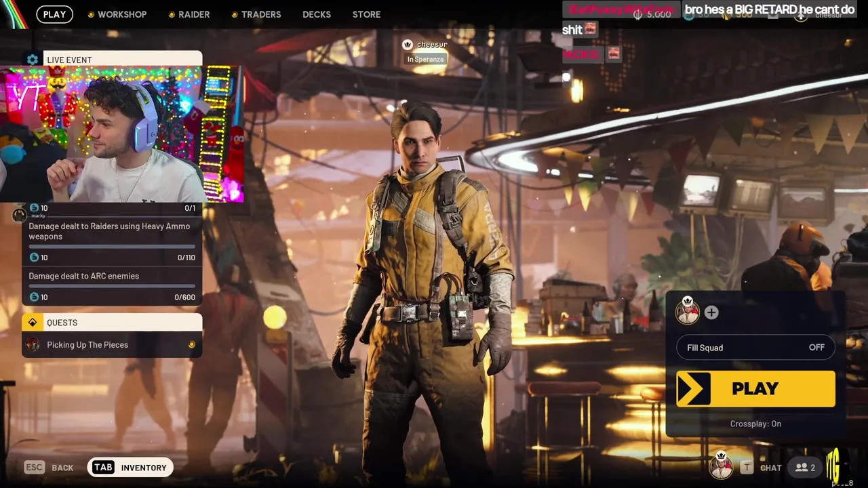Click Picking Up The Pieces quest-giver portrait
The height and width of the screenshot is (488, 868).
[x=33, y=345]
